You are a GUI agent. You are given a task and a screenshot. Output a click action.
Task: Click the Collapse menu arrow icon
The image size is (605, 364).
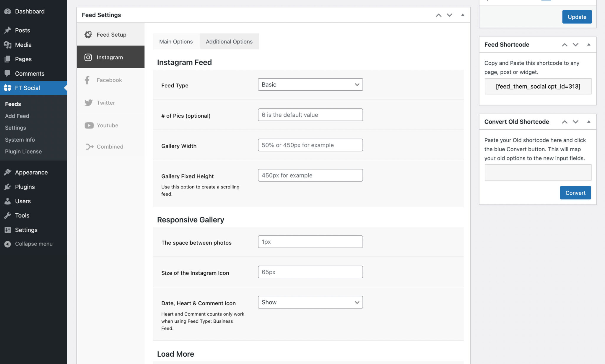(8, 244)
